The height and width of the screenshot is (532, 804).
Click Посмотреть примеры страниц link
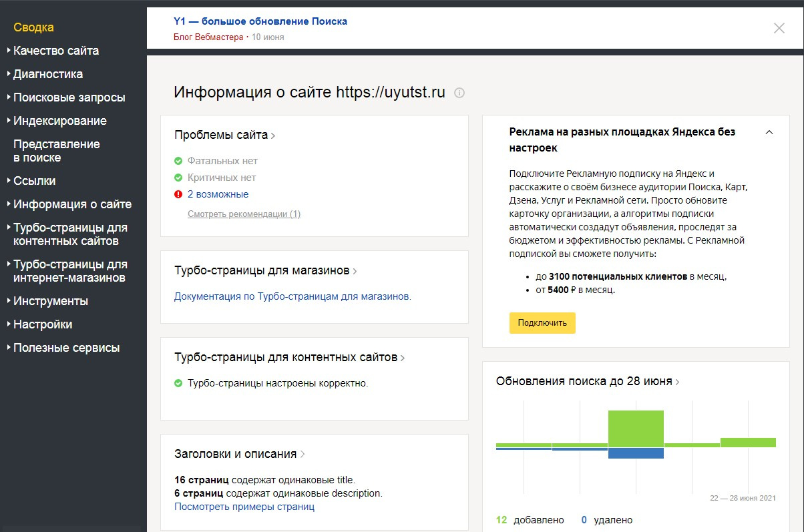point(244,507)
